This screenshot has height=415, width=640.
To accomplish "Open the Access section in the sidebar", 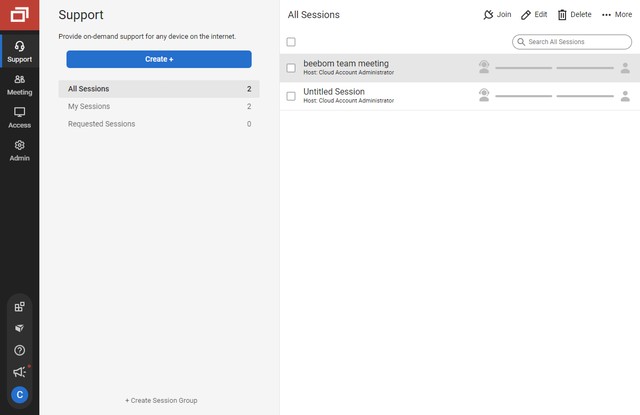I will pos(20,118).
